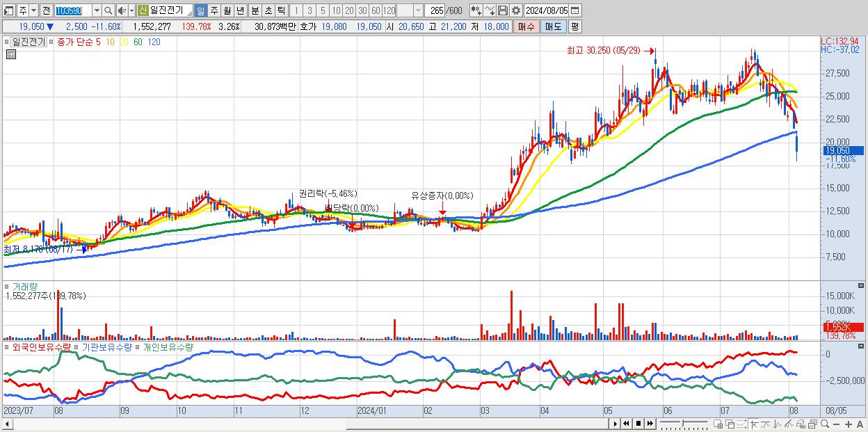Click the speaker sound icon in toolbar
This screenshot has width=868, height=432.
click(122, 10)
